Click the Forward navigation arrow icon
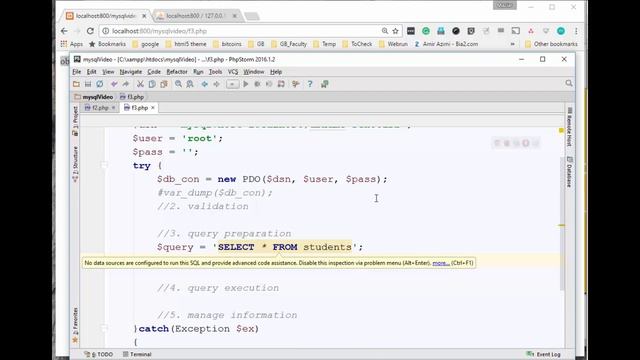Viewport: 640px width, 360px height. (216, 84)
